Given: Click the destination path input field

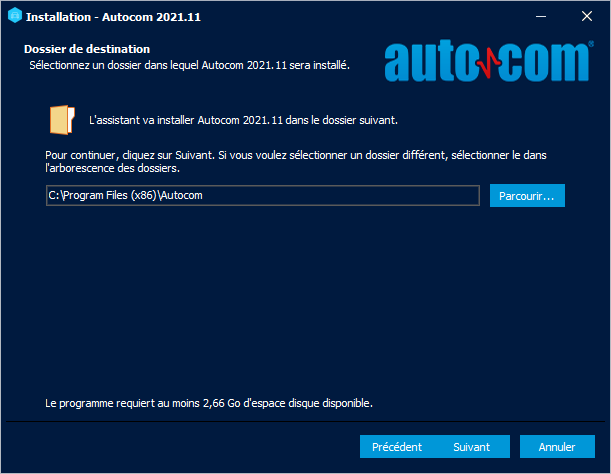Looking at the screenshot, I should 263,195.
